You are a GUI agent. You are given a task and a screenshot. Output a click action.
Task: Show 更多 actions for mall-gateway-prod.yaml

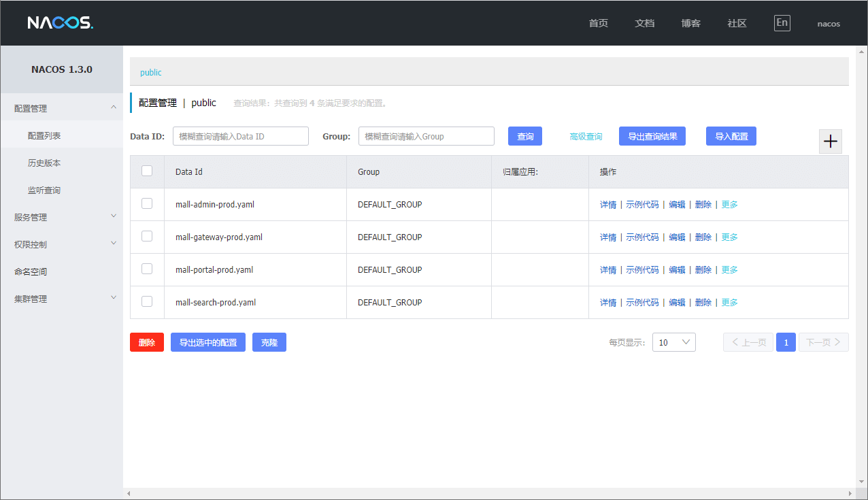tap(729, 237)
